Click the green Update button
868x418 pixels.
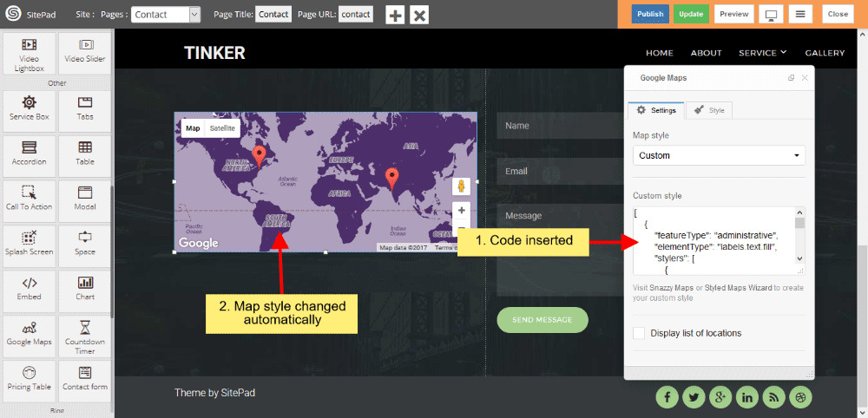(x=691, y=15)
